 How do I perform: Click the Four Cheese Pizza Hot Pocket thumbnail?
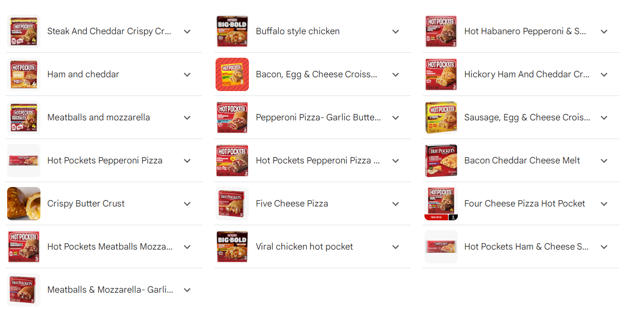(441, 204)
